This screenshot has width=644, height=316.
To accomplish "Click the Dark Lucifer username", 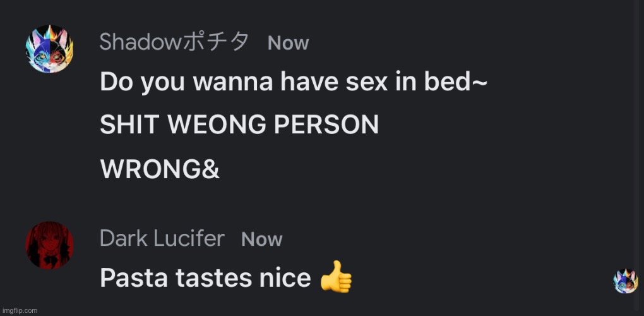I will (x=162, y=238).
